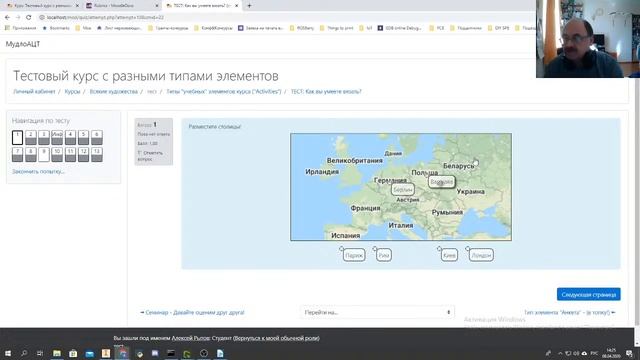The image size is (640, 360).
Task: Select the active ТЕСТ browser tab
Action: pyautogui.click(x=201, y=6)
